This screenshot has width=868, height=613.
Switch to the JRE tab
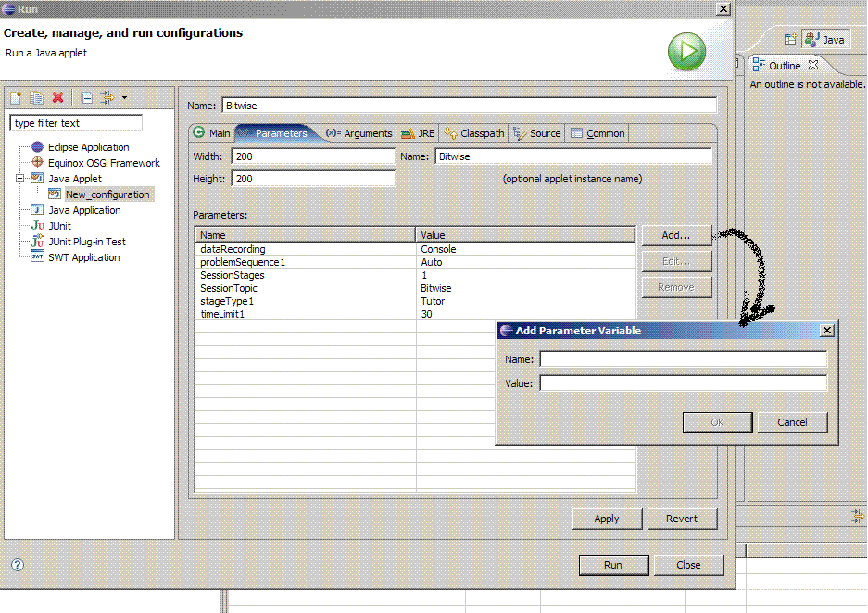tap(418, 133)
